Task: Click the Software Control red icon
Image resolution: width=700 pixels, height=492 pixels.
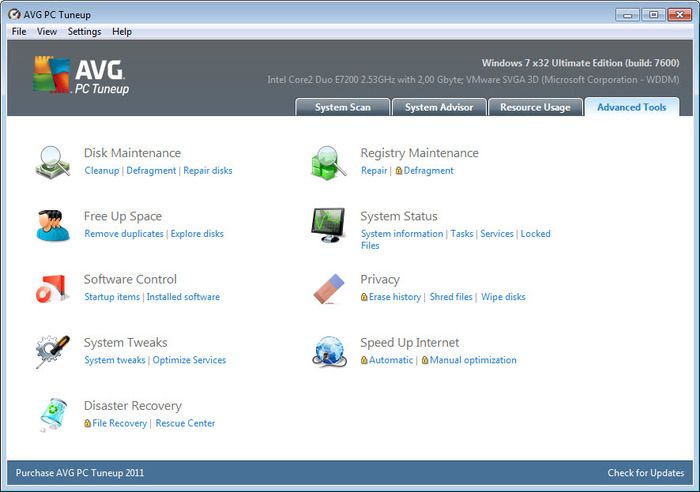Action: pyautogui.click(x=52, y=288)
